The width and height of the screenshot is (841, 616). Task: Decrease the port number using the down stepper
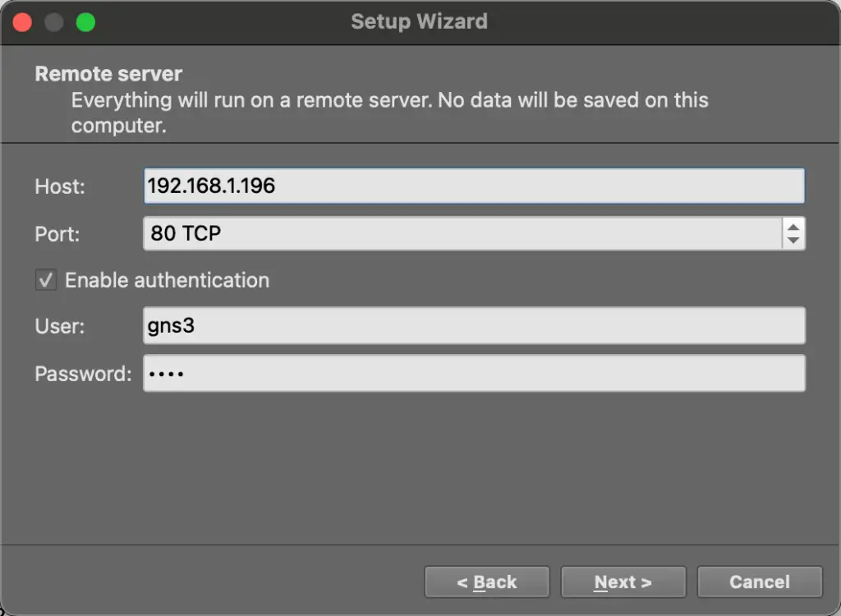(793, 240)
